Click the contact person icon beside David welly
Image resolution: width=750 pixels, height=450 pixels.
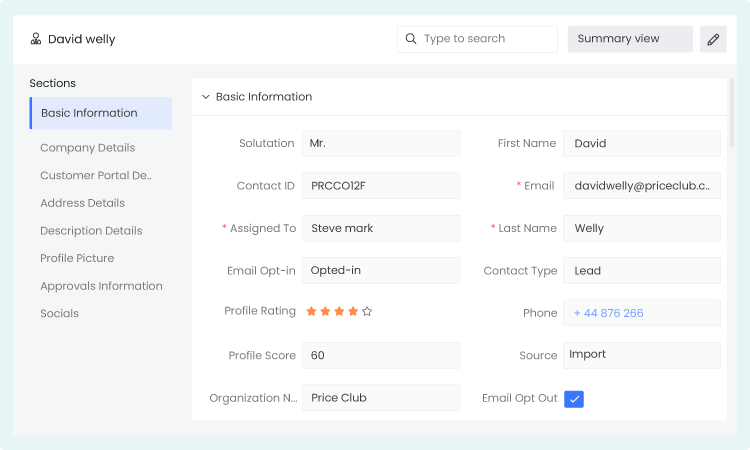click(36, 39)
